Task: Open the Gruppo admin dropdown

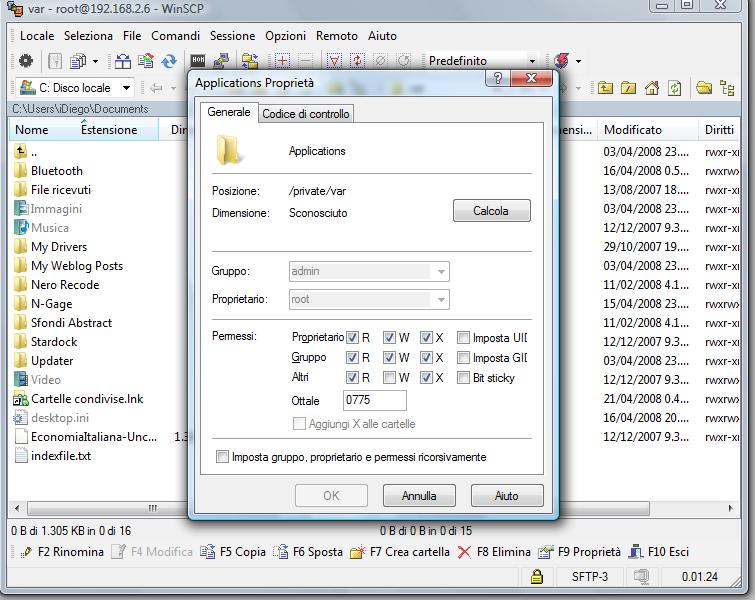Action: tap(441, 271)
